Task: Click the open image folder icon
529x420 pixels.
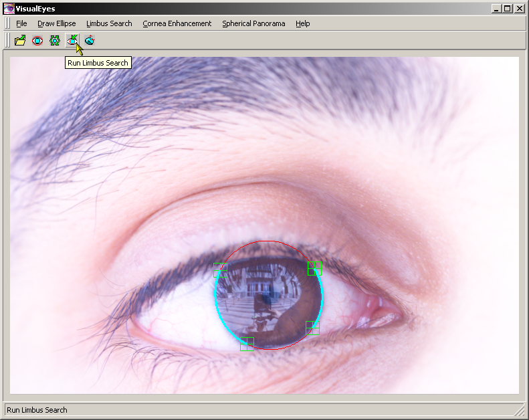Action: point(20,41)
